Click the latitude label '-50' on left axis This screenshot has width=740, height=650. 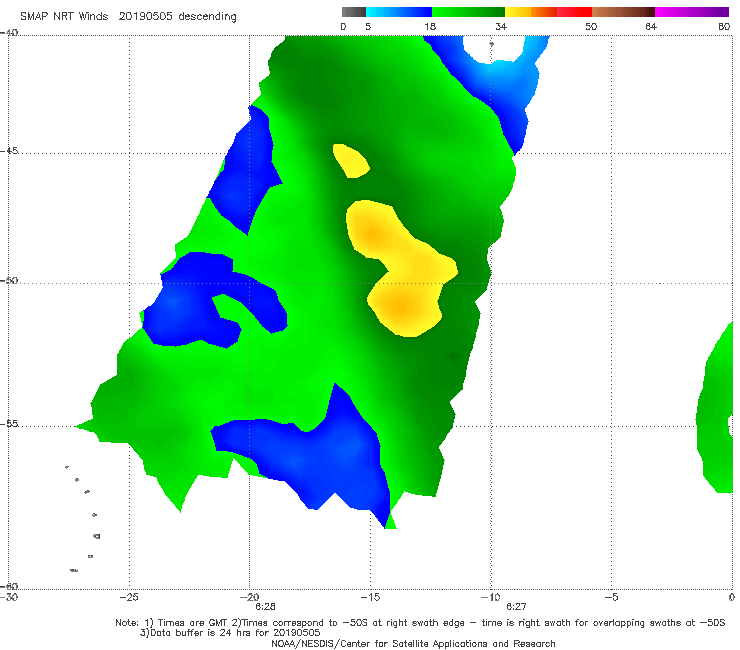pos(9,280)
